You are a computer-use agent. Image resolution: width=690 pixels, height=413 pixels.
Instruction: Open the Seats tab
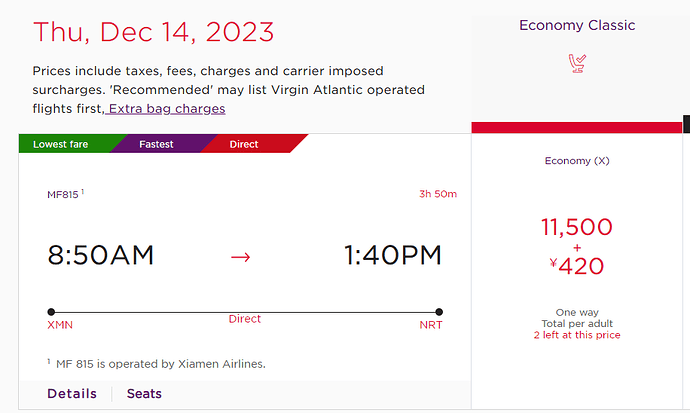[x=144, y=393]
